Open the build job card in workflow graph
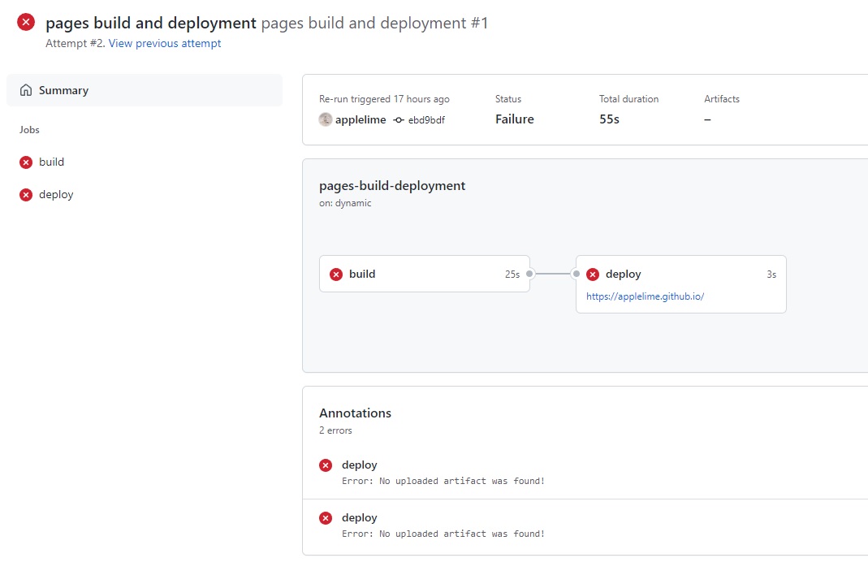 tap(425, 274)
